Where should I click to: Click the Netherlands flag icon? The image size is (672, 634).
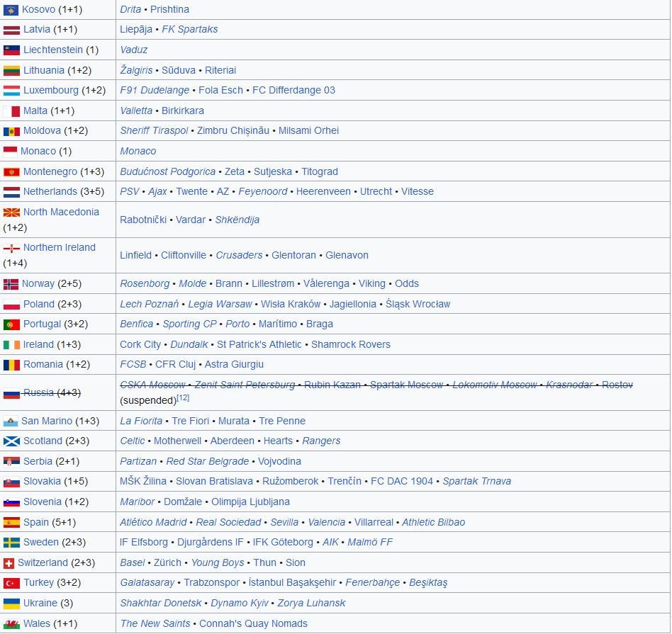point(11,192)
